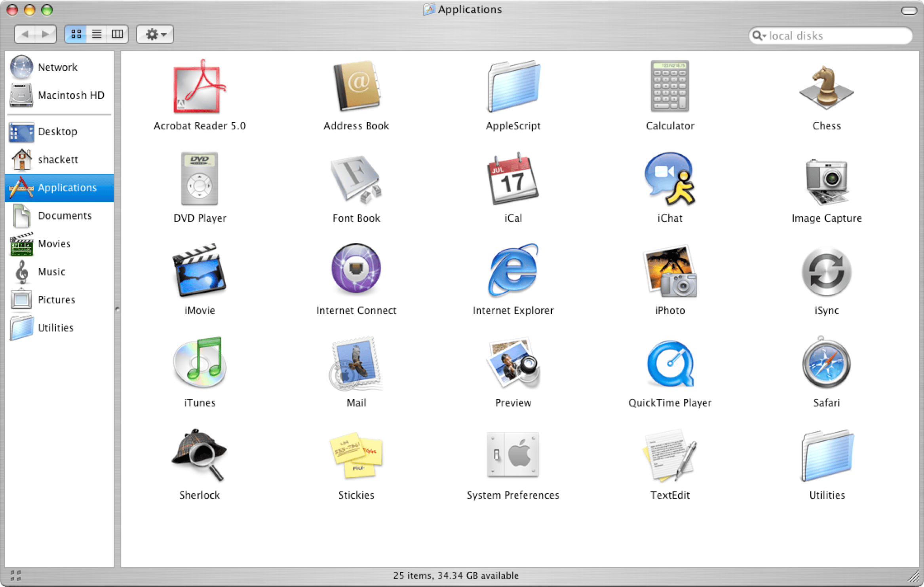The width and height of the screenshot is (924, 587).
Task: Select the Internet Explorer icon
Action: [x=513, y=270]
